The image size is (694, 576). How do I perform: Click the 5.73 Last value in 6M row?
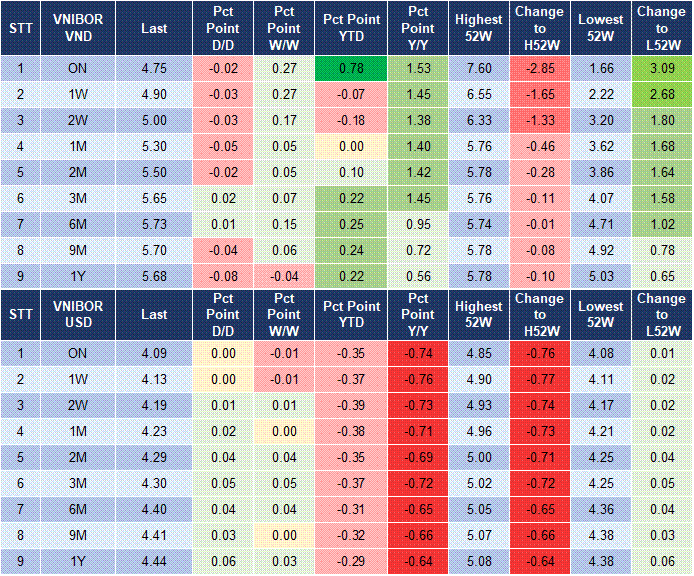click(x=154, y=224)
